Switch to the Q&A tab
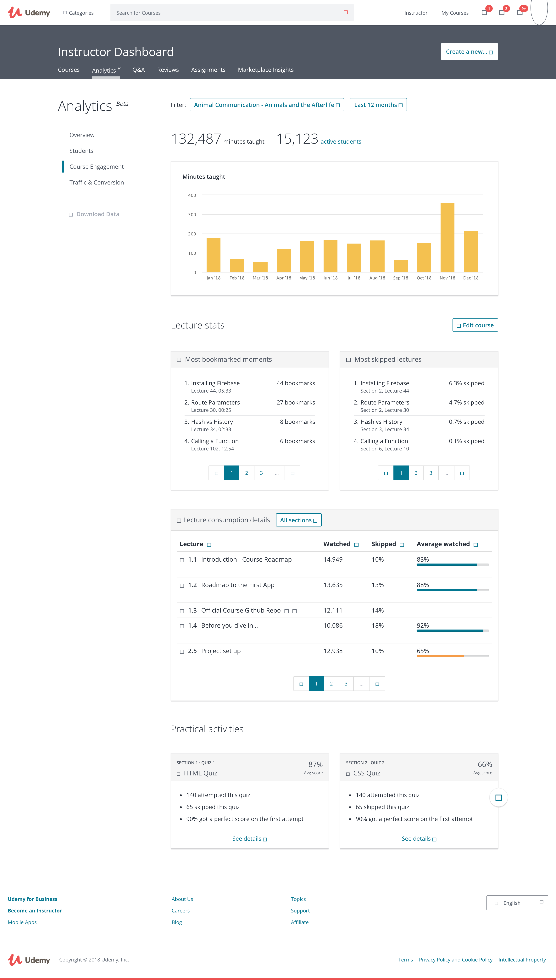Image resolution: width=556 pixels, height=980 pixels. (x=139, y=69)
